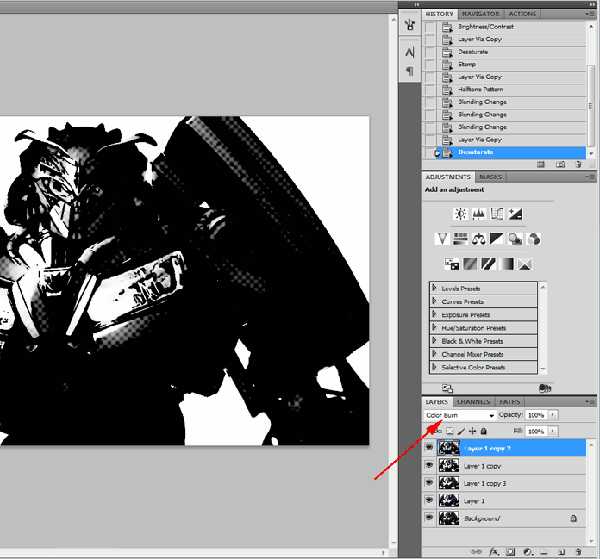Add an Invert adjustment layer

[x=452, y=264]
